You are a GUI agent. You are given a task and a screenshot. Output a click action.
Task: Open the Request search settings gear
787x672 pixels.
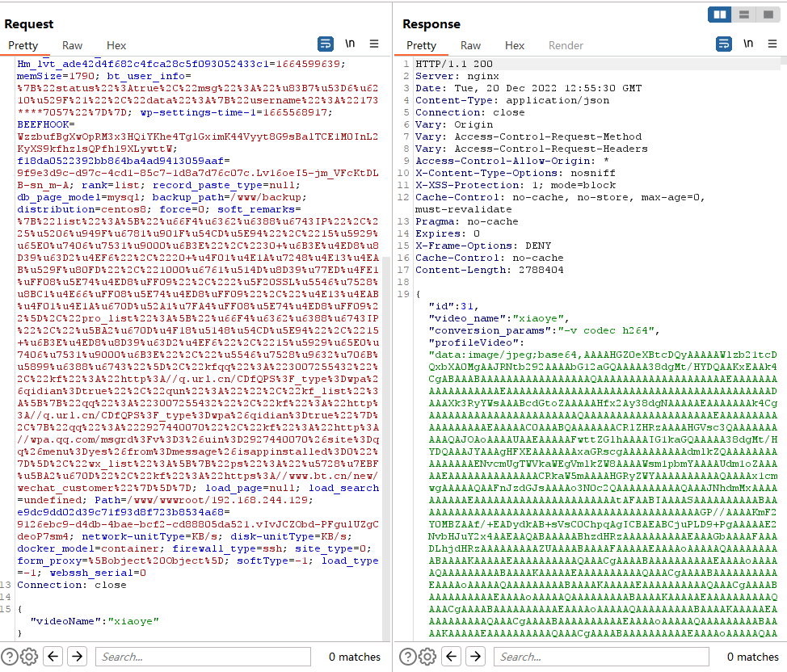click(29, 656)
